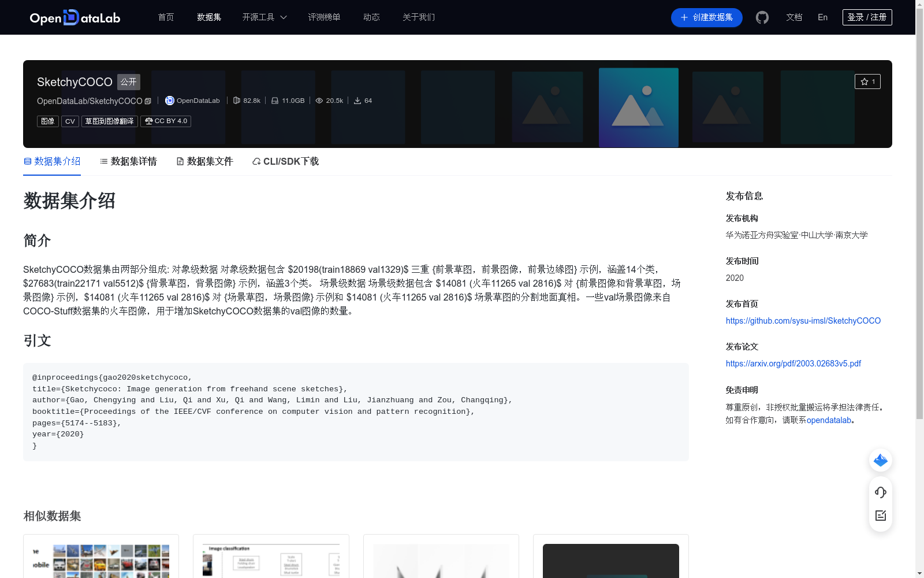This screenshot has width=924, height=578.
Task: Open third similar dataset gray thumbnail
Action: pos(441,561)
